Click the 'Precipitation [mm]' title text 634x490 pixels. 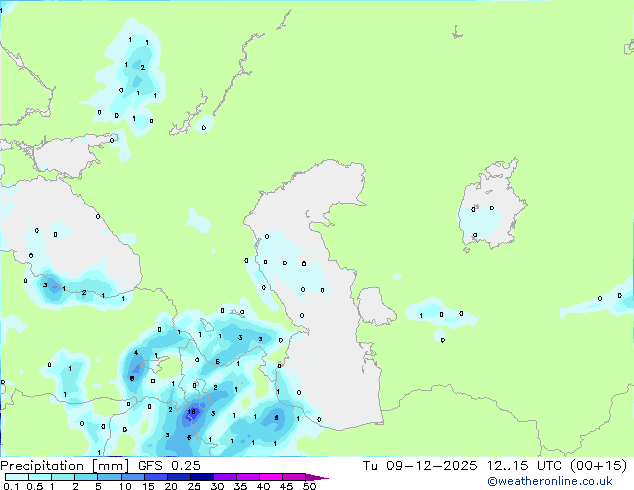tap(65, 466)
